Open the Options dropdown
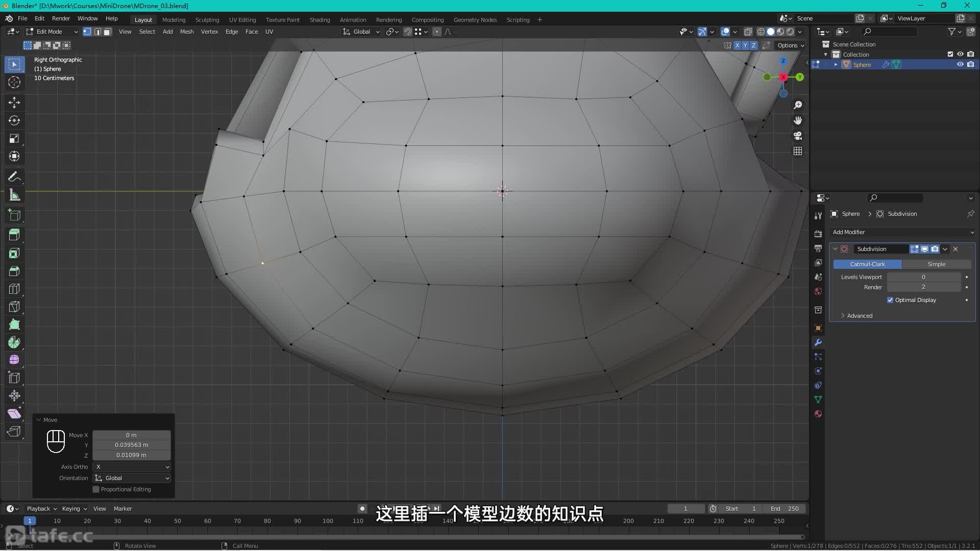Image resolution: width=980 pixels, height=551 pixels. click(790, 45)
